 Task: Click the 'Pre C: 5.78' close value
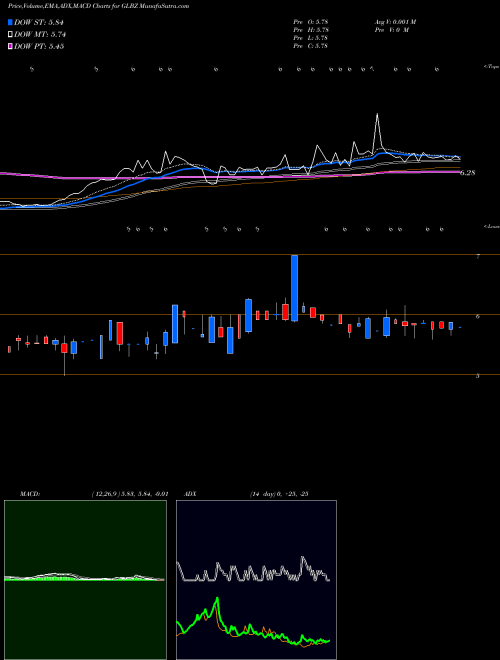[311, 46]
